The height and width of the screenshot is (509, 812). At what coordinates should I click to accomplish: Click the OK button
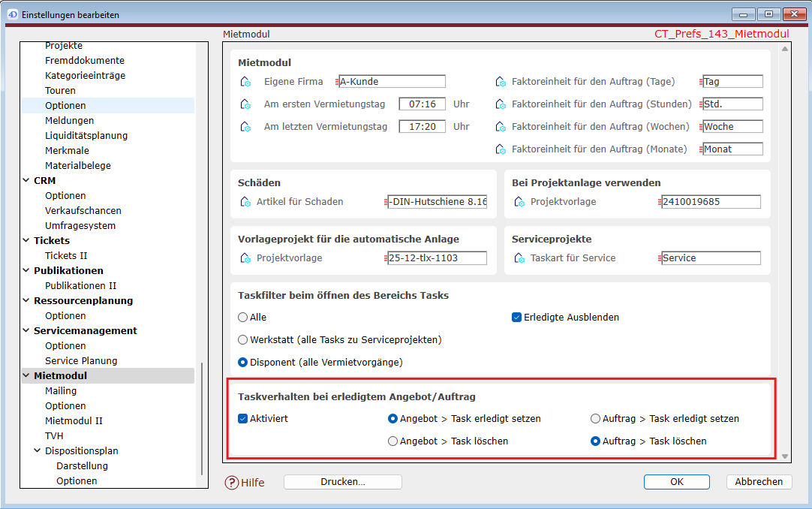(676, 482)
